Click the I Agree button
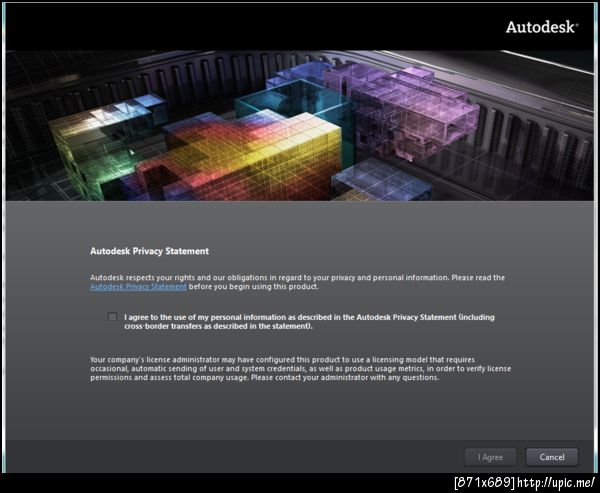 tap(490, 457)
